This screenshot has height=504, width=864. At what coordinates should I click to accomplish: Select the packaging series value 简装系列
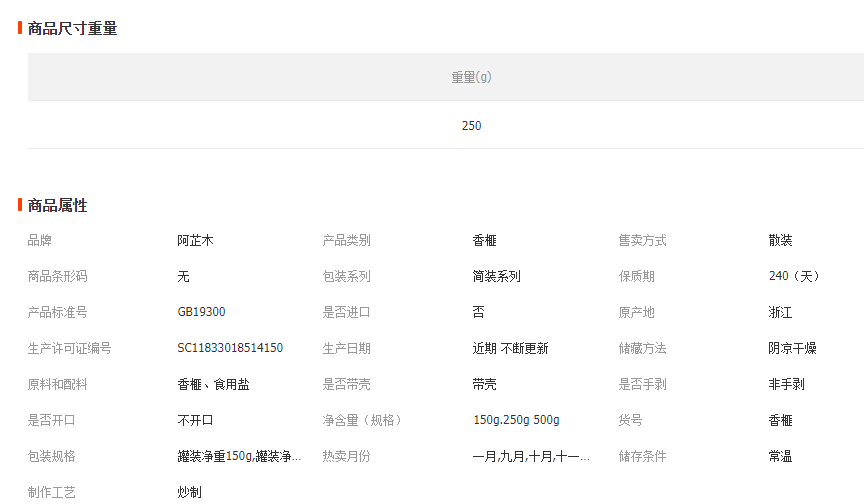point(497,276)
